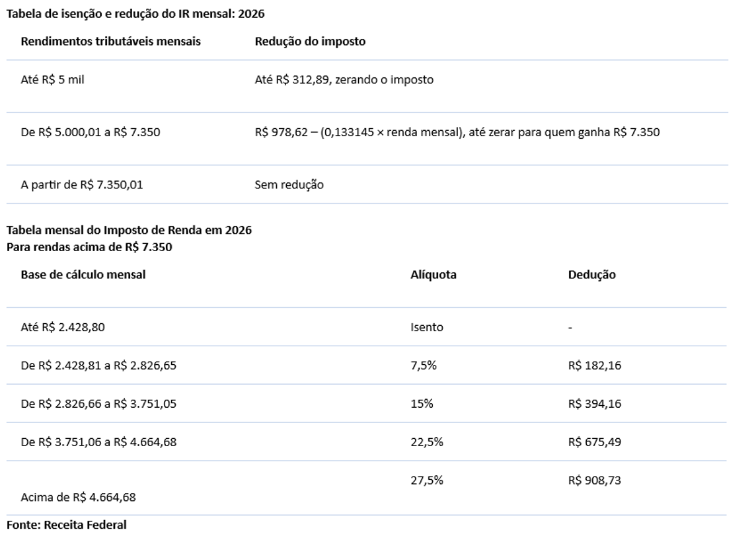The image size is (756, 538).
Task: Click the 'Alíquota' column header
Action: pos(433,275)
